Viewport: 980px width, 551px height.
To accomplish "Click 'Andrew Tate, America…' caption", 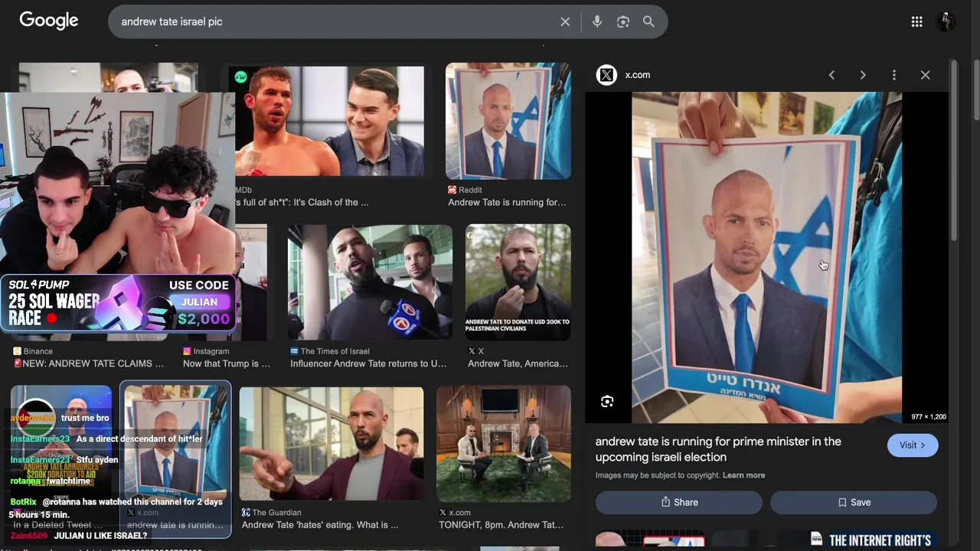I will pos(518,364).
